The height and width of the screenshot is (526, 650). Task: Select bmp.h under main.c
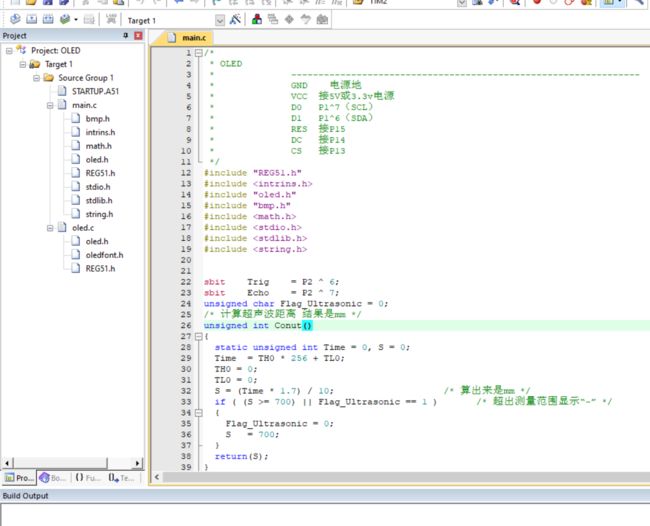[98, 119]
